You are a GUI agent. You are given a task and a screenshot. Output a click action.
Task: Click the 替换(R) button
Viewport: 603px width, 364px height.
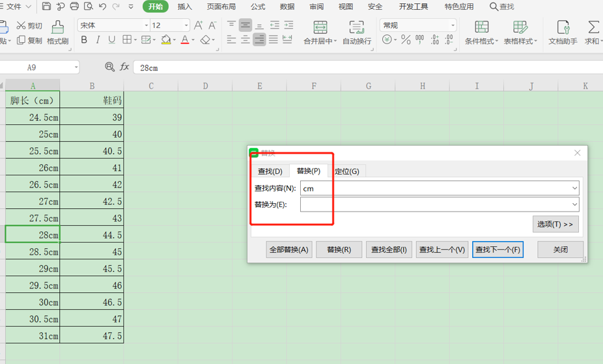[339, 249]
